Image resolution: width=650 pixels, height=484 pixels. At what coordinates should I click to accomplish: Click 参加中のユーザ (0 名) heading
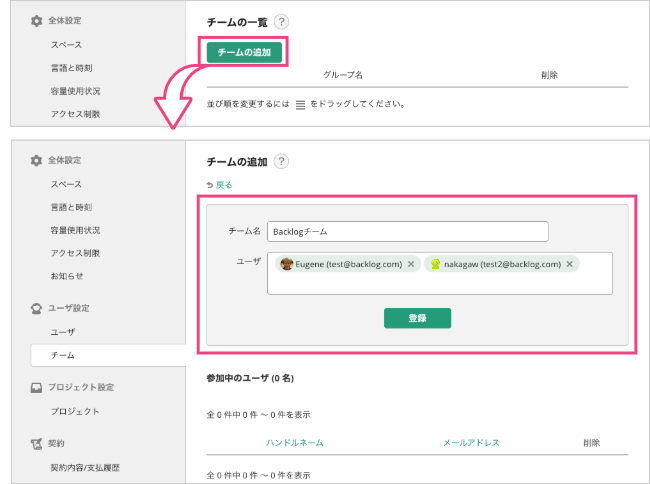pyautogui.click(x=250, y=378)
